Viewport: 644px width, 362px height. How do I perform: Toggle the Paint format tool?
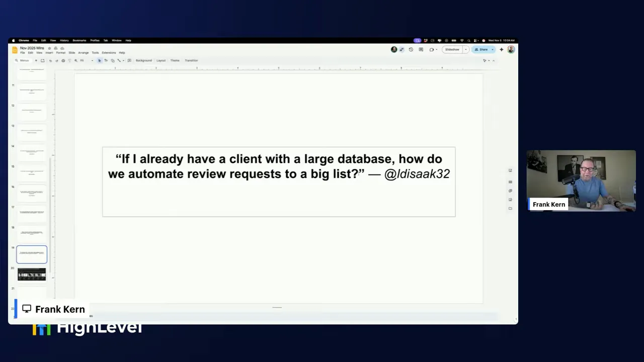(x=69, y=60)
